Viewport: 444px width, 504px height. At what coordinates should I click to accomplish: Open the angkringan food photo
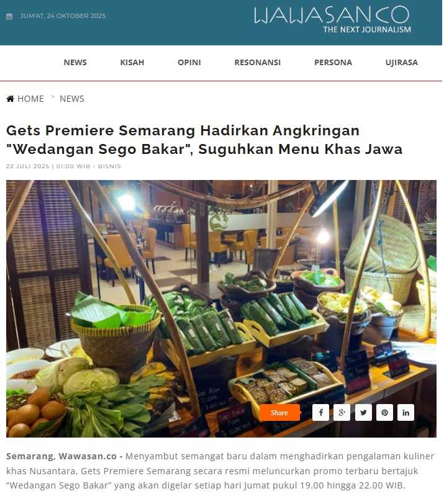coord(221,308)
